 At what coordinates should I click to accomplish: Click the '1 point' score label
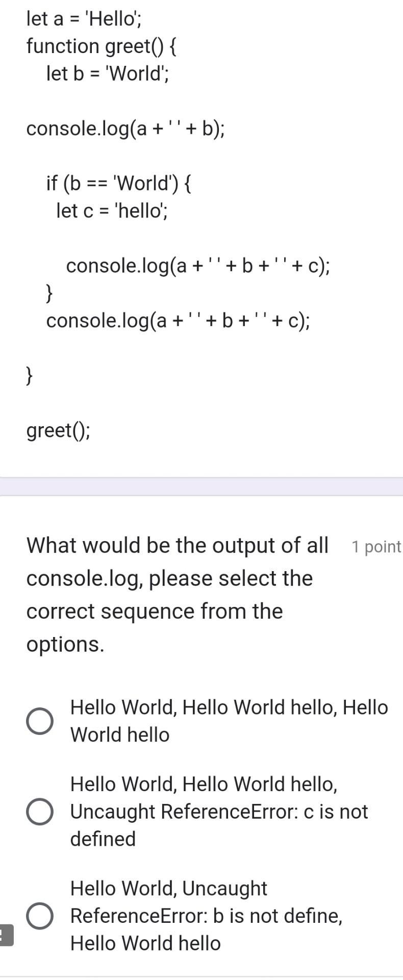(x=375, y=547)
